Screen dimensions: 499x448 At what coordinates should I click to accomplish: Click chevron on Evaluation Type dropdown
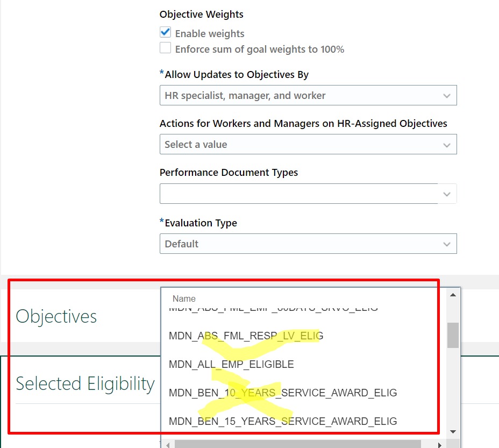[447, 244]
